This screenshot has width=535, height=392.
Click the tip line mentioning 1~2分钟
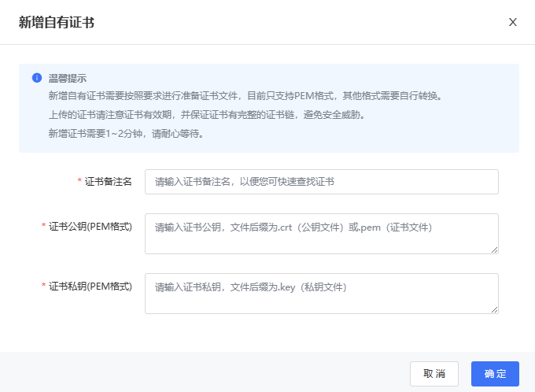[126, 134]
